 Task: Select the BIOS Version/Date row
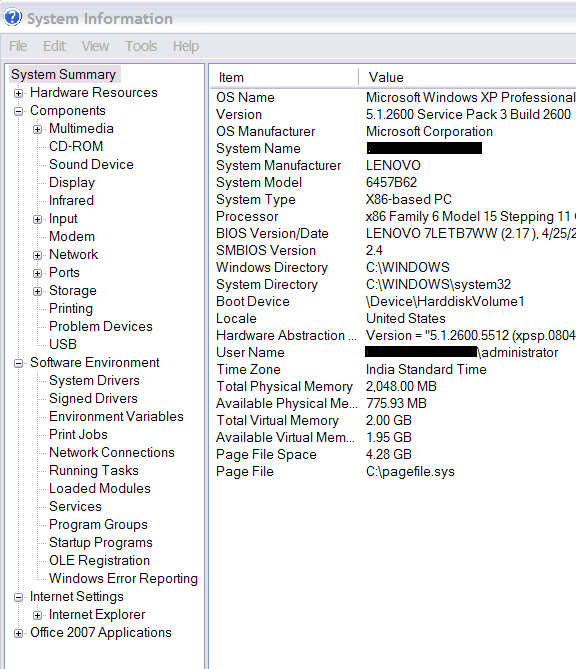coord(393,233)
